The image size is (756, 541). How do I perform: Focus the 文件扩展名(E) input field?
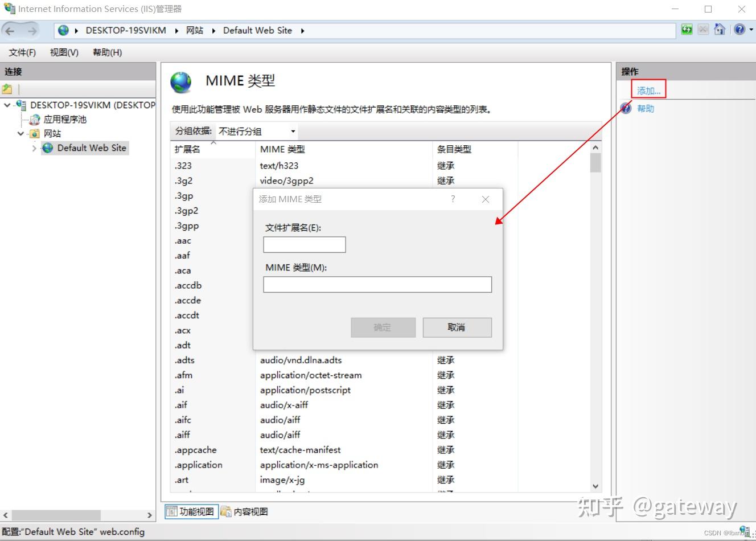tap(305, 245)
